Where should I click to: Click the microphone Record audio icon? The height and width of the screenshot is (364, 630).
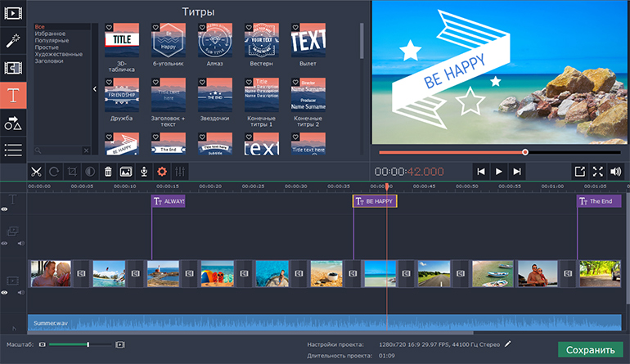(143, 172)
